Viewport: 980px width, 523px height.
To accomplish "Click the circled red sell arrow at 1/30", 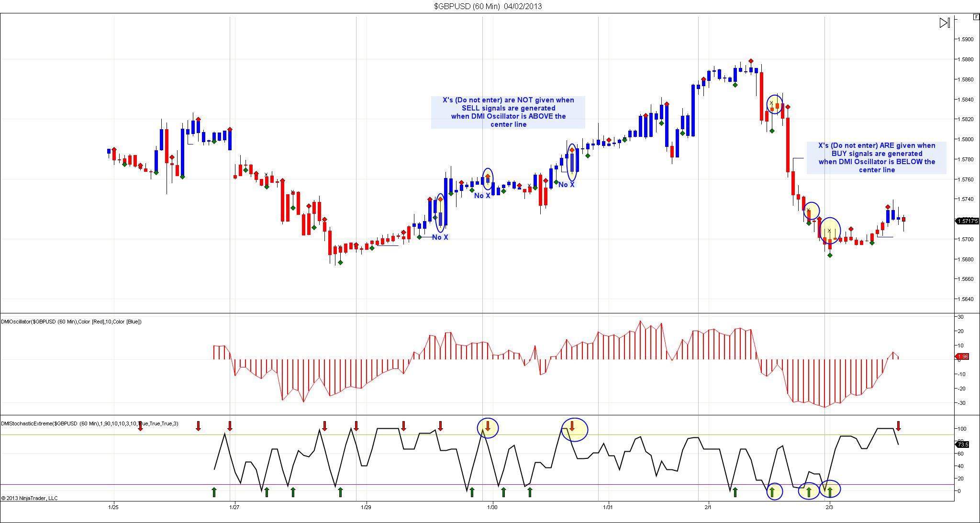I will [488, 426].
